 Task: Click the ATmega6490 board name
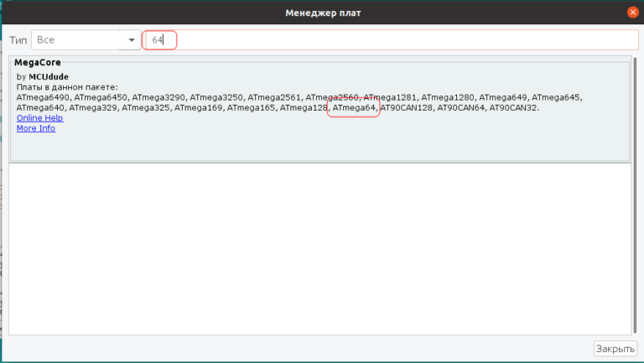tap(42, 98)
